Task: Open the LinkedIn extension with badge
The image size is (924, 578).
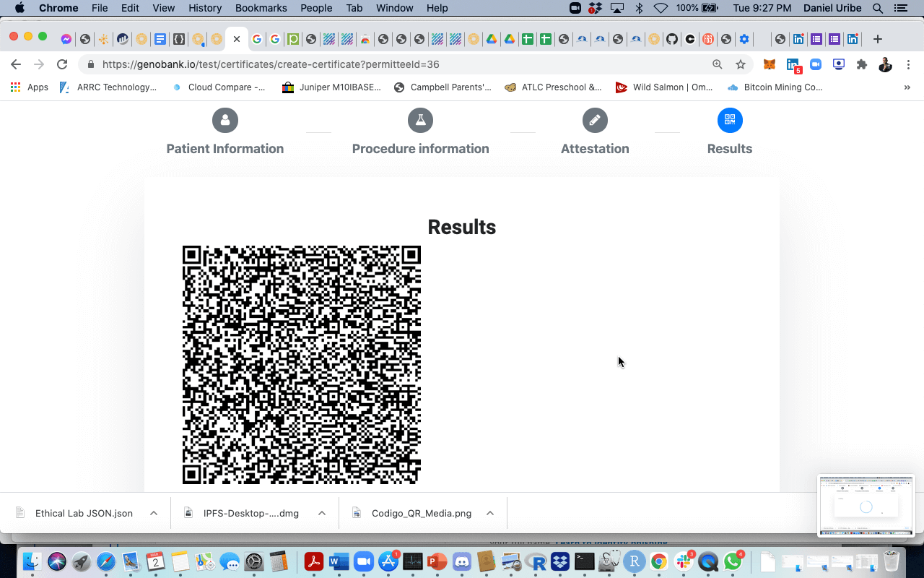Action: (793, 65)
